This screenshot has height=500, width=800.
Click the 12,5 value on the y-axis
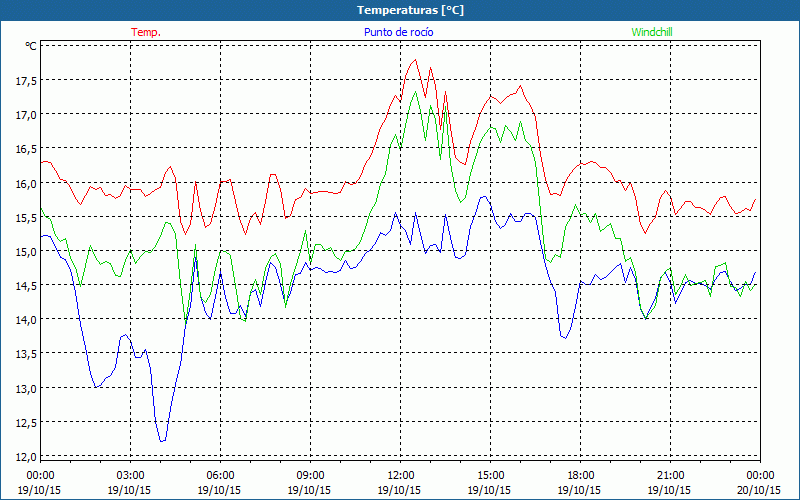26,422
